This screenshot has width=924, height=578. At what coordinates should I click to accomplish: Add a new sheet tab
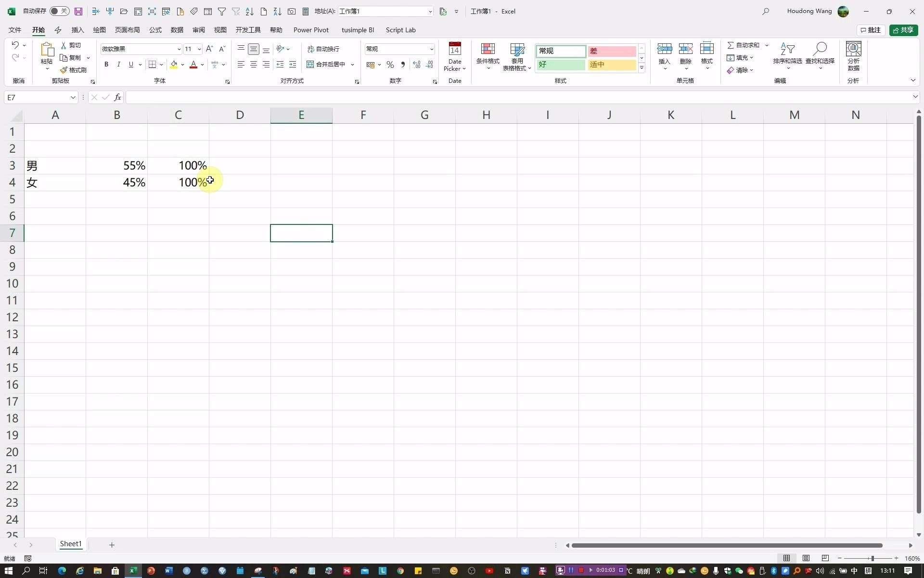[x=112, y=545]
